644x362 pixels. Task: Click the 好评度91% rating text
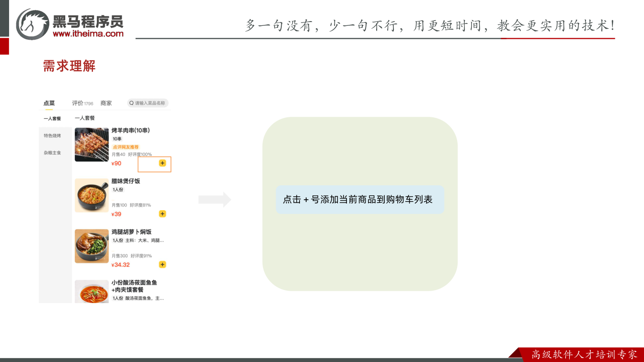pyautogui.click(x=141, y=256)
